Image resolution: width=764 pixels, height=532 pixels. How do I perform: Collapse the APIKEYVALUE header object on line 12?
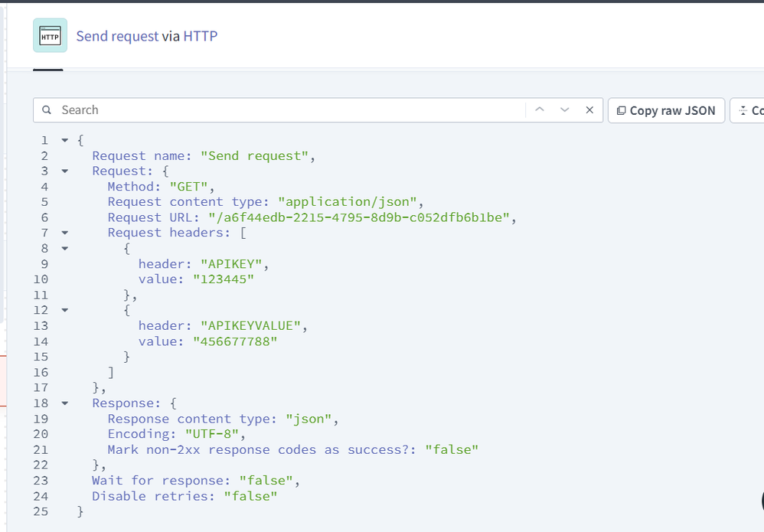tap(65, 310)
